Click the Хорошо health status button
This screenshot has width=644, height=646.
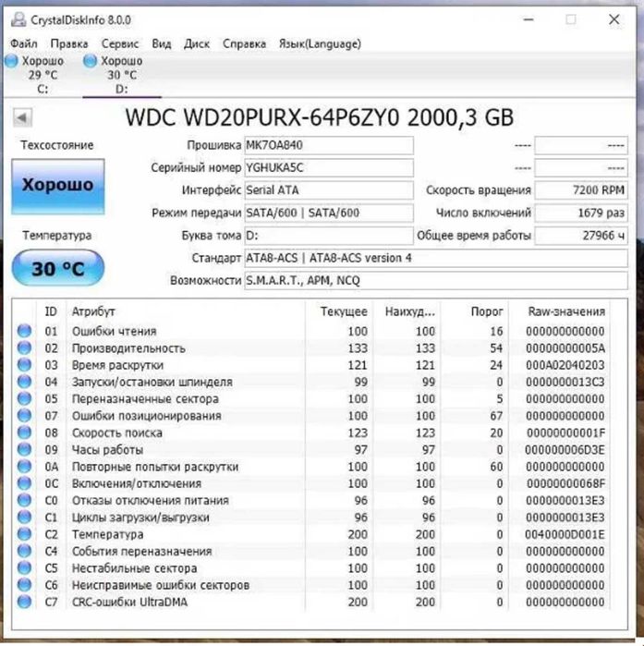click(x=58, y=186)
